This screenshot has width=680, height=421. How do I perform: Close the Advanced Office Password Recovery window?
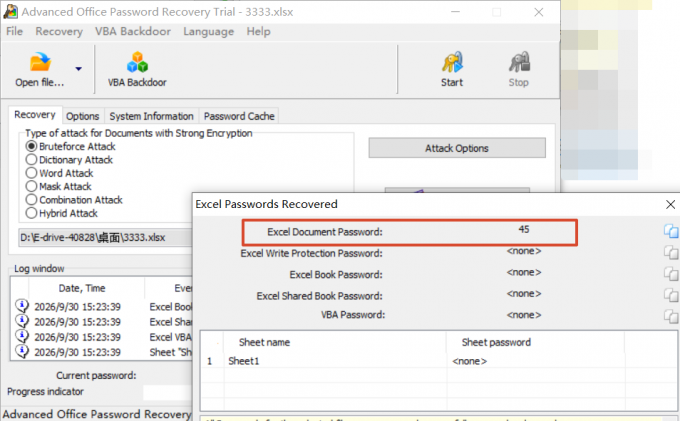[539, 12]
